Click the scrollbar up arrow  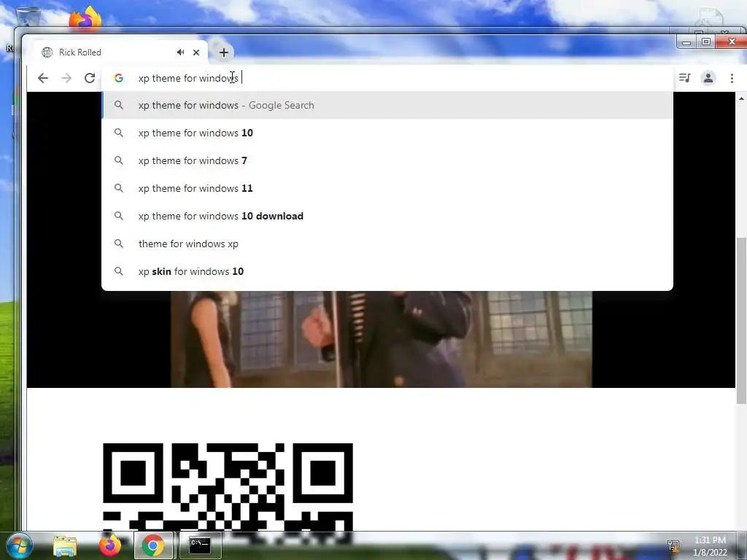pos(741,98)
